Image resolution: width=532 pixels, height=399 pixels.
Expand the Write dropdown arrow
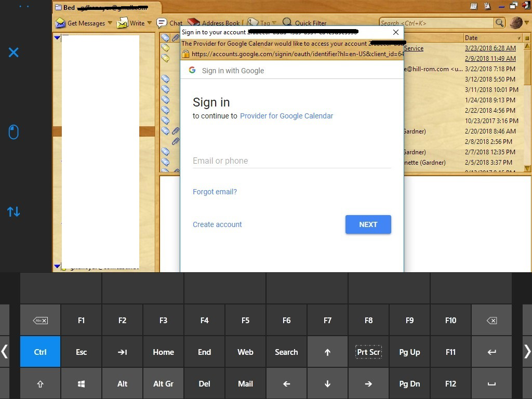pos(149,23)
